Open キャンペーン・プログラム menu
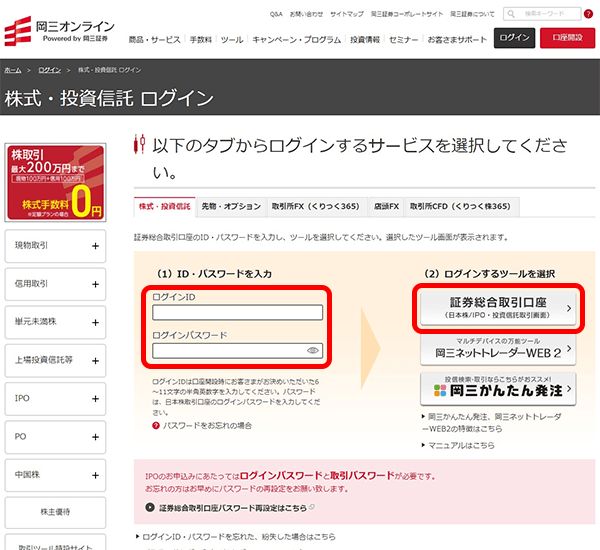This screenshot has height=550, width=600. (297, 39)
